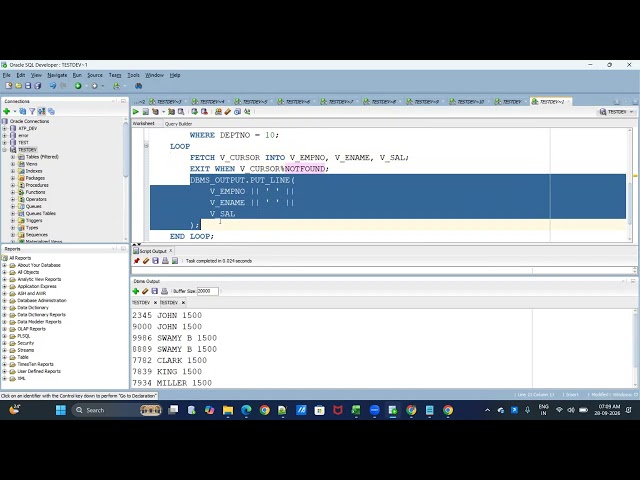Screen dimensions: 640x480
Task: Click the Clear eraser icon in worksheet toolbar
Action: 228,111
